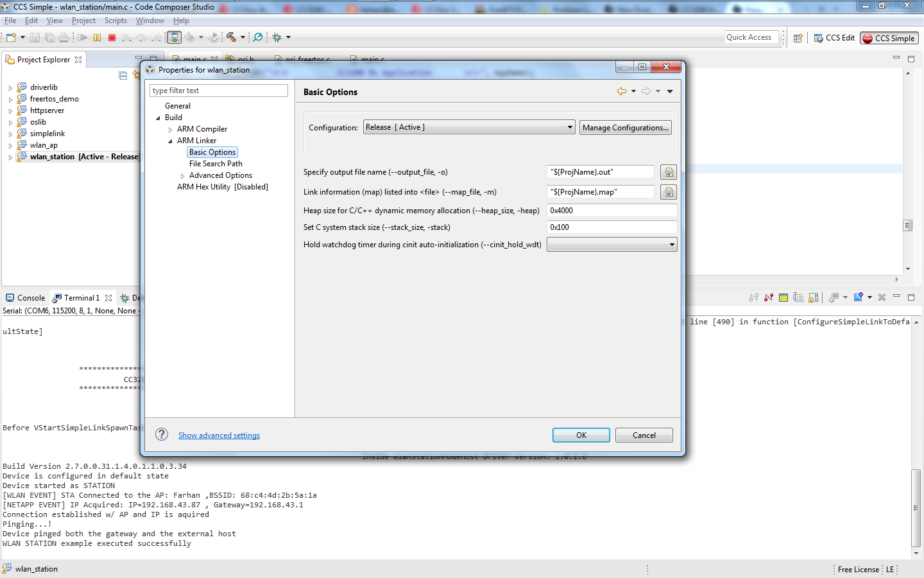Expand the ARM Compiler tree node

170,130
